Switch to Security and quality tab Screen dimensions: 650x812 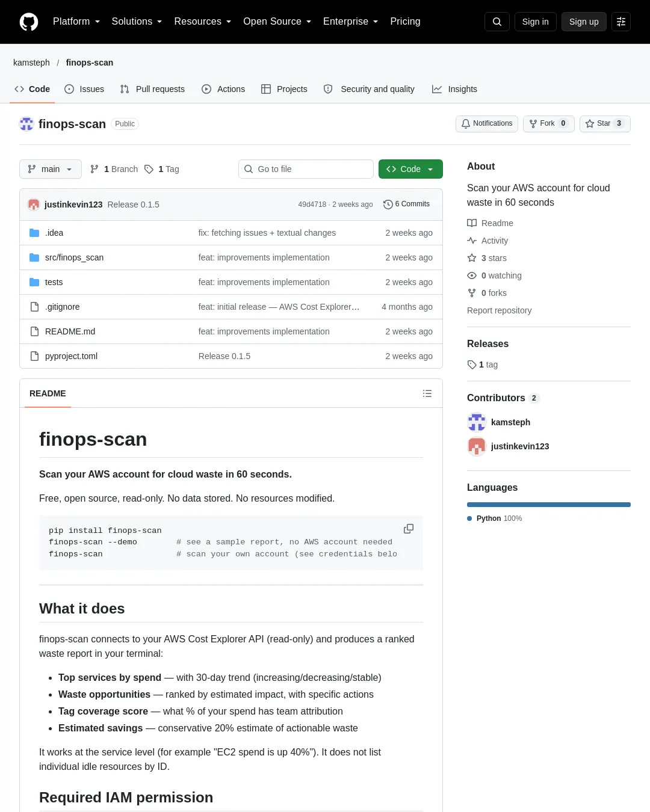(369, 89)
